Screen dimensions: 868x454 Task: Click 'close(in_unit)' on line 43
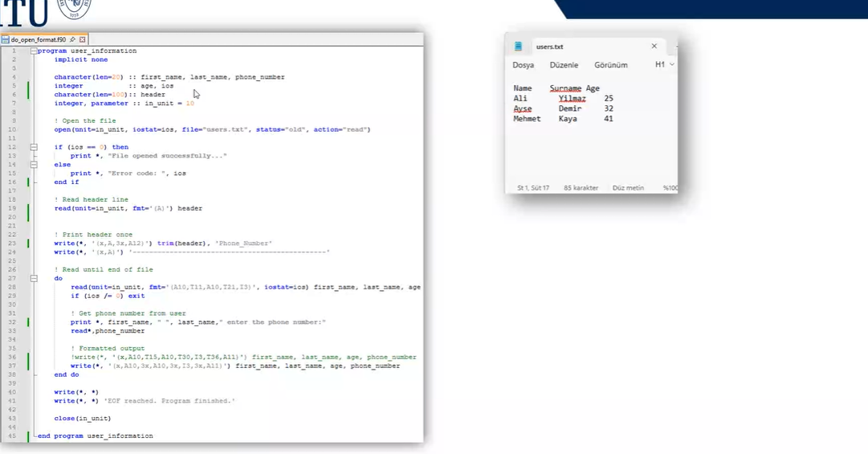83,418
